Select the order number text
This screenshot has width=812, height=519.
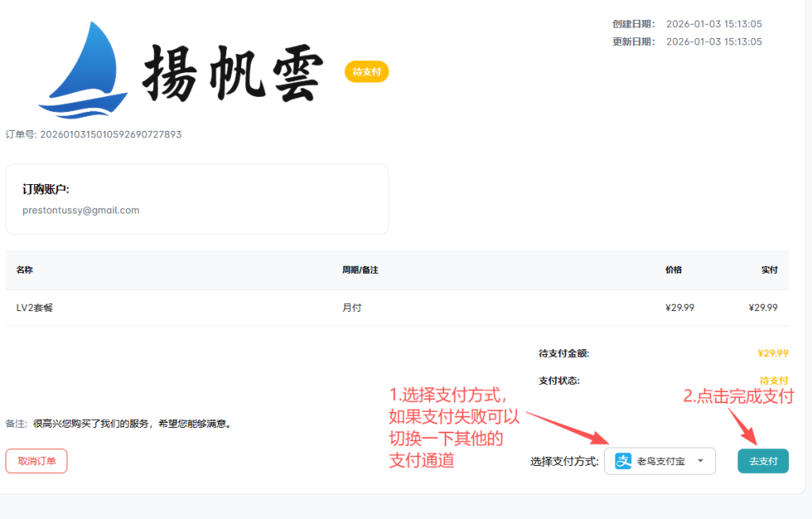pos(94,135)
